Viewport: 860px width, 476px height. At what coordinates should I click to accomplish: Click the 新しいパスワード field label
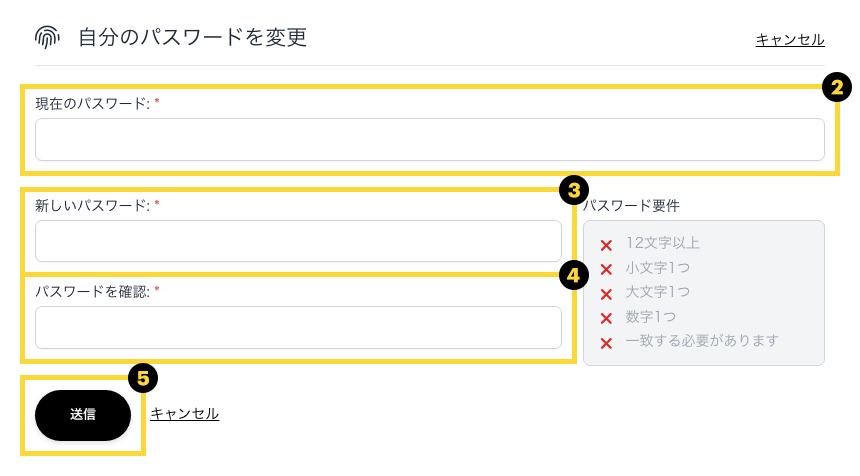[x=92, y=205]
